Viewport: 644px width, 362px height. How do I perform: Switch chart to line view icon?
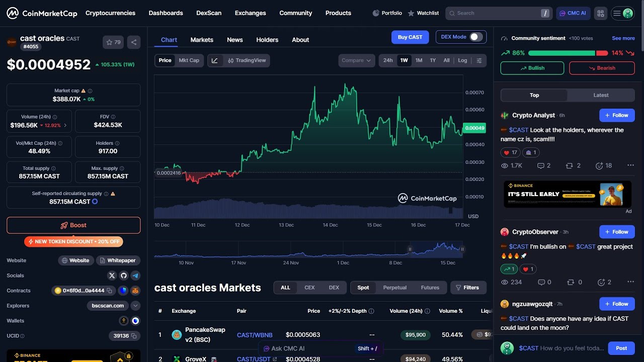tap(215, 60)
